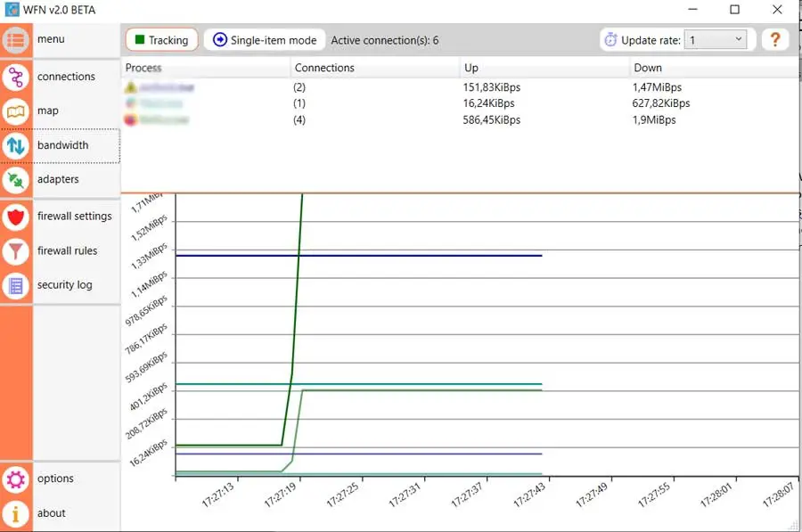Open the security log icon
This screenshot has height=532, width=802.
click(15, 286)
